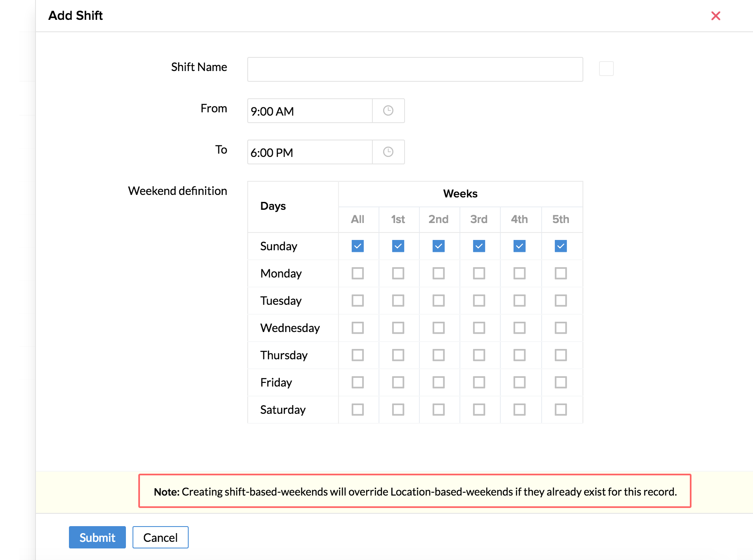Close the Add Shift dialog with X
The image size is (753, 560).
[715, 16]
